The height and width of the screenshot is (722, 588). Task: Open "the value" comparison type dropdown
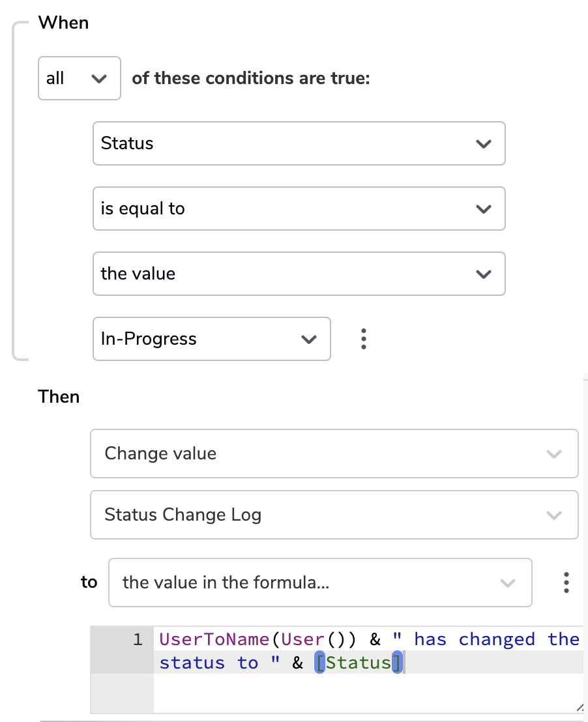click(299, 274)
